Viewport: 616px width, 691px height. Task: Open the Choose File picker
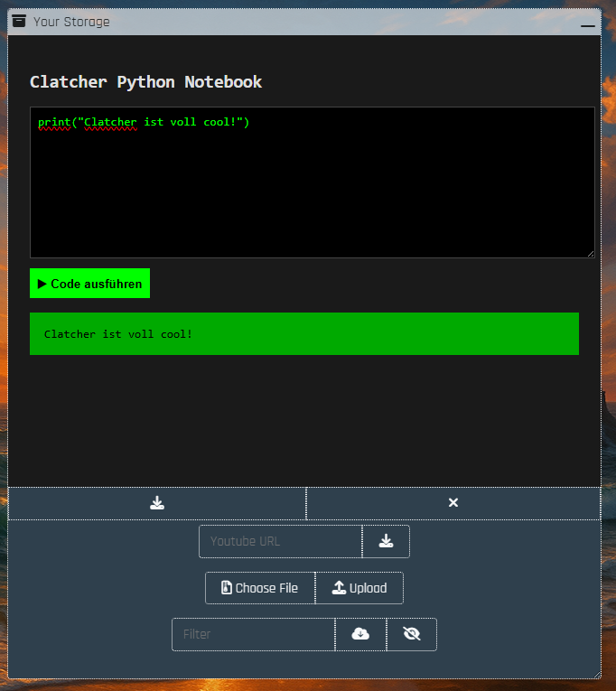[x=260, y=588]
